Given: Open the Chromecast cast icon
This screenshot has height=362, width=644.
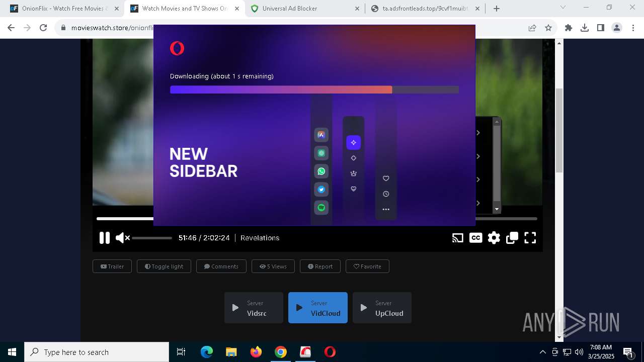Looking at the screenshot, I should (457, 238).
